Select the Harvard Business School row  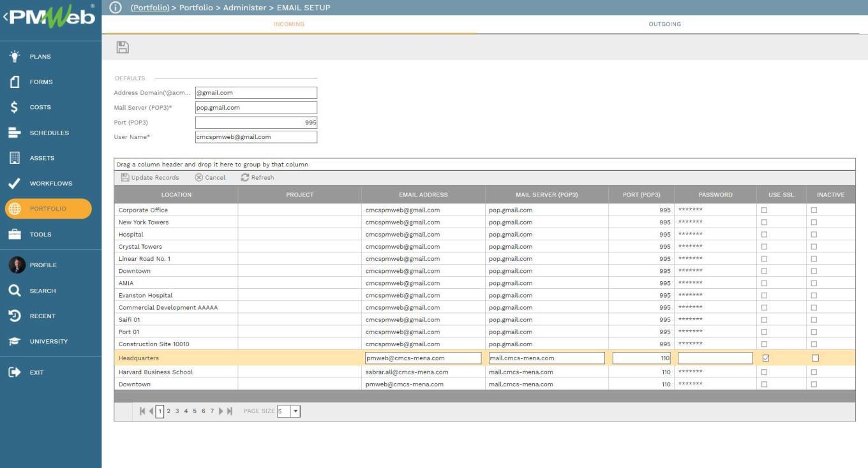click(x=484, y=372)
